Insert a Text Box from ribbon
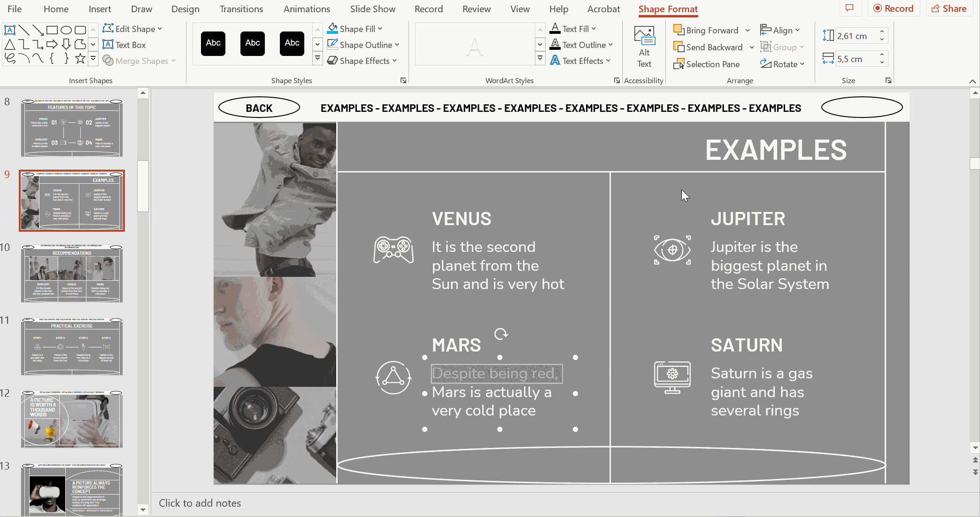Image resolution: width=980 pixels, height=517 pixels. click(x=124, y=45)
